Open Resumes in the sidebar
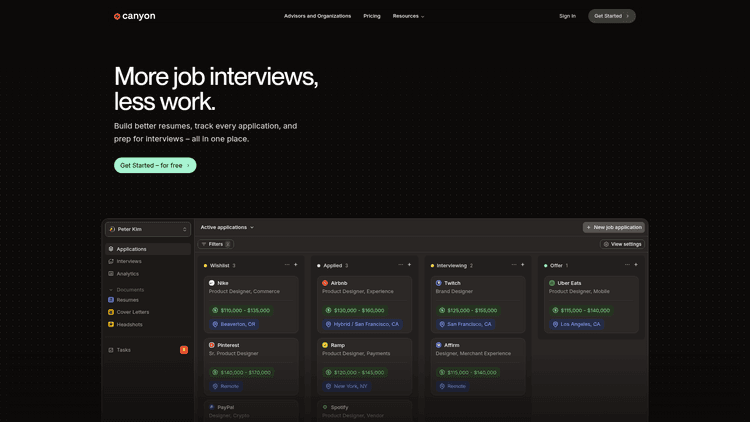The image size is (750, 422). pos(148,300)
